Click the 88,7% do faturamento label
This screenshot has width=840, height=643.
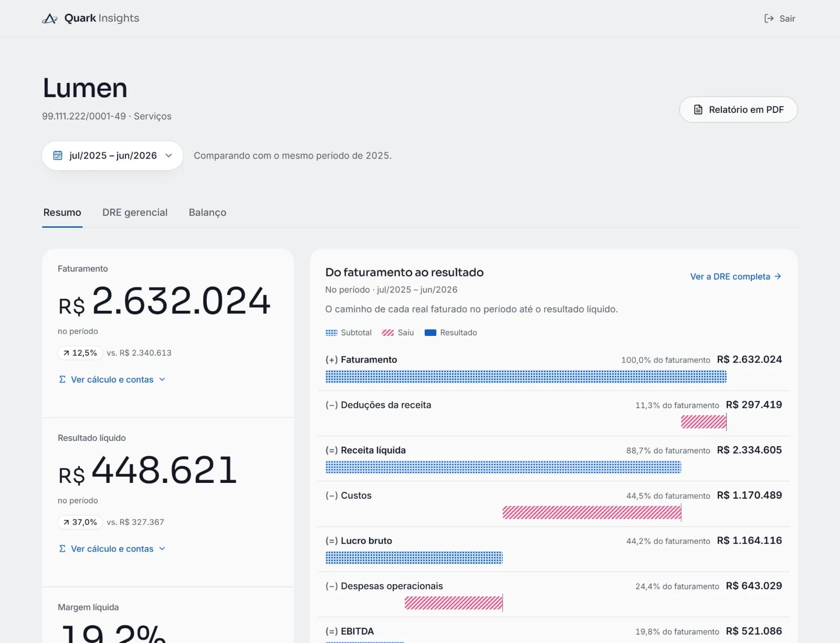668,450
